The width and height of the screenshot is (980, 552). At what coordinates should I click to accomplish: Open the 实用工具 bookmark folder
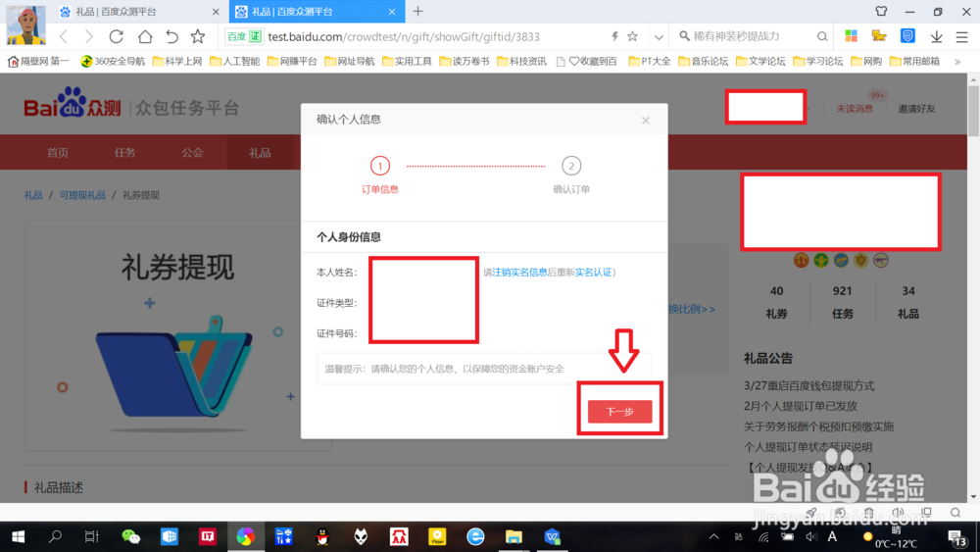(407, 61)
